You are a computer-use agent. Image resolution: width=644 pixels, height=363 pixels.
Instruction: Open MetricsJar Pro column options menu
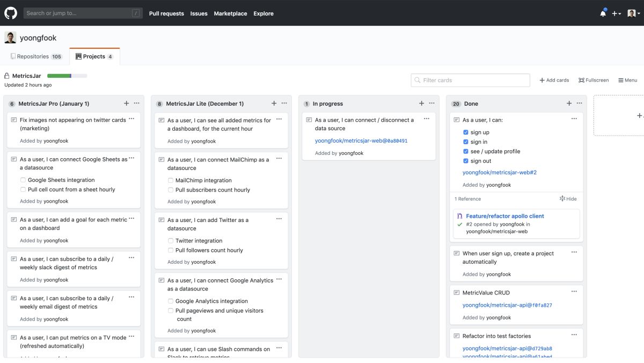tap(137, 103)
